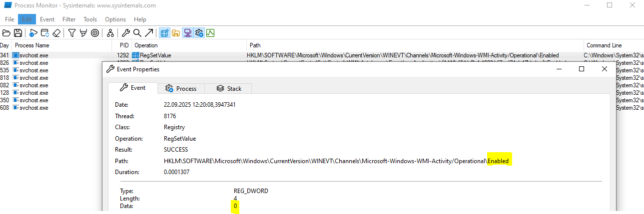Click the Open file toolbar icon
644x214 pixels.
point(6,33)
